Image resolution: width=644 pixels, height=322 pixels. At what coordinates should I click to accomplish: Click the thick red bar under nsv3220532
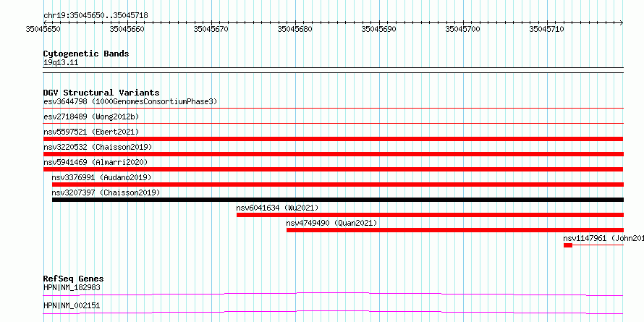click(333, 154)
